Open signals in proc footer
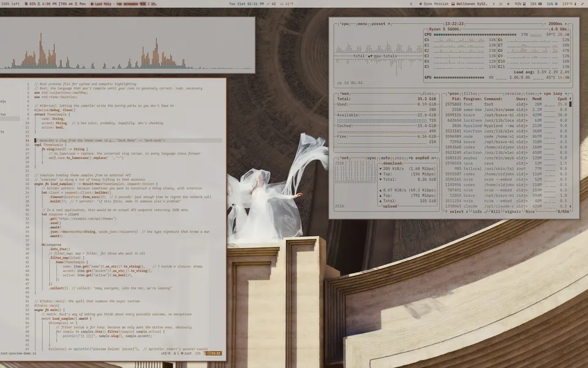 [x=513, y=212]
